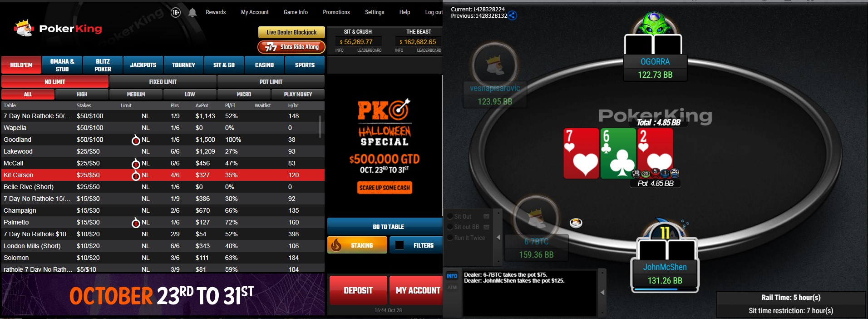Select the ATM chat panel icon

pyautogui.click(x=452, y=287)
